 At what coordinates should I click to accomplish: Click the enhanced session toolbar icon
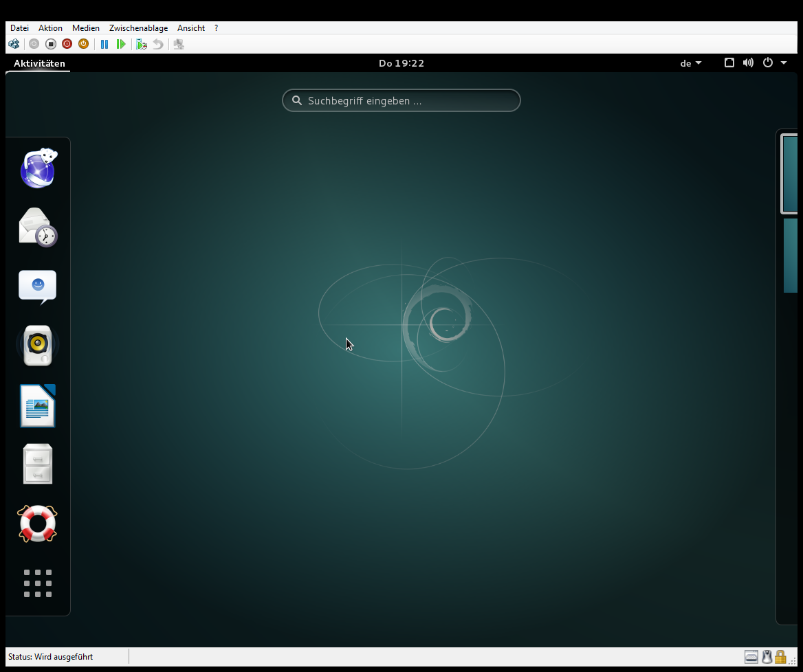179,44
